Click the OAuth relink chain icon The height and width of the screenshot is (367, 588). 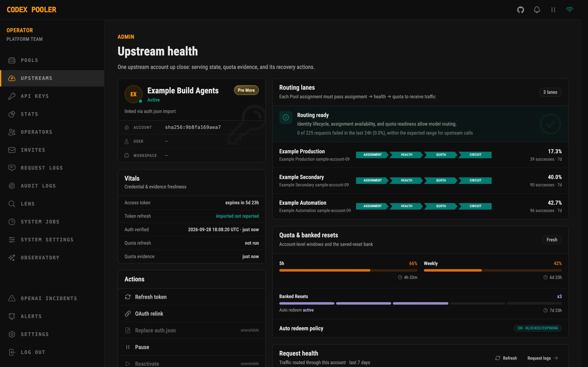tap(128, 314)
